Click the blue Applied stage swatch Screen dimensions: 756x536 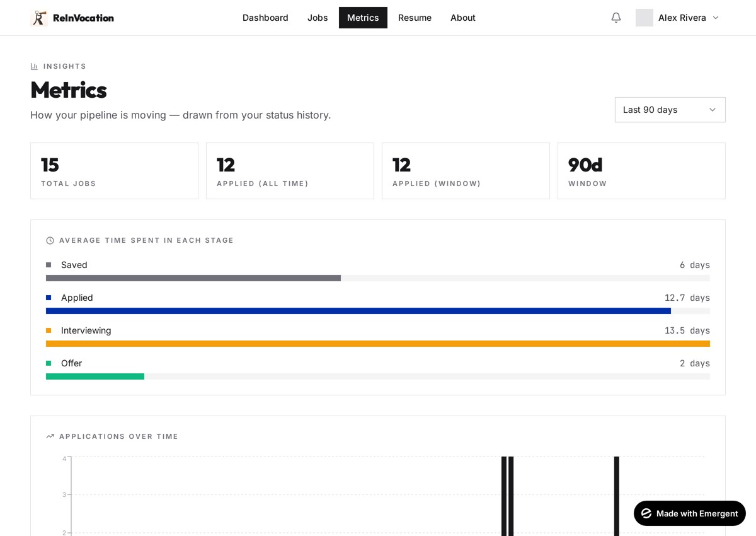point(49,298)
